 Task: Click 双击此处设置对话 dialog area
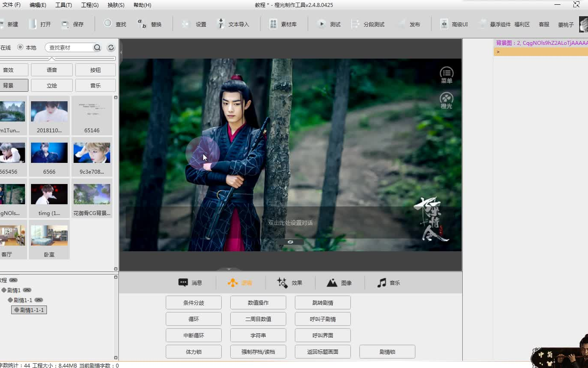[x=290, y=223]
